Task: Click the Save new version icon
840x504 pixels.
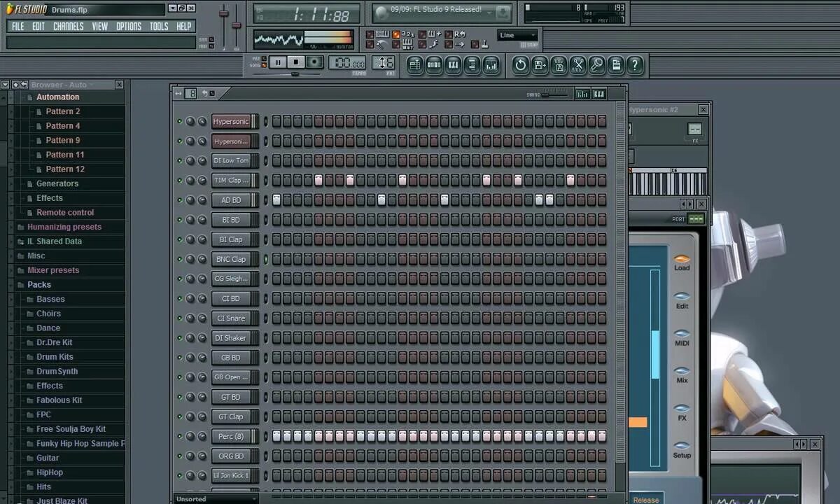Action: pos(540,65)
